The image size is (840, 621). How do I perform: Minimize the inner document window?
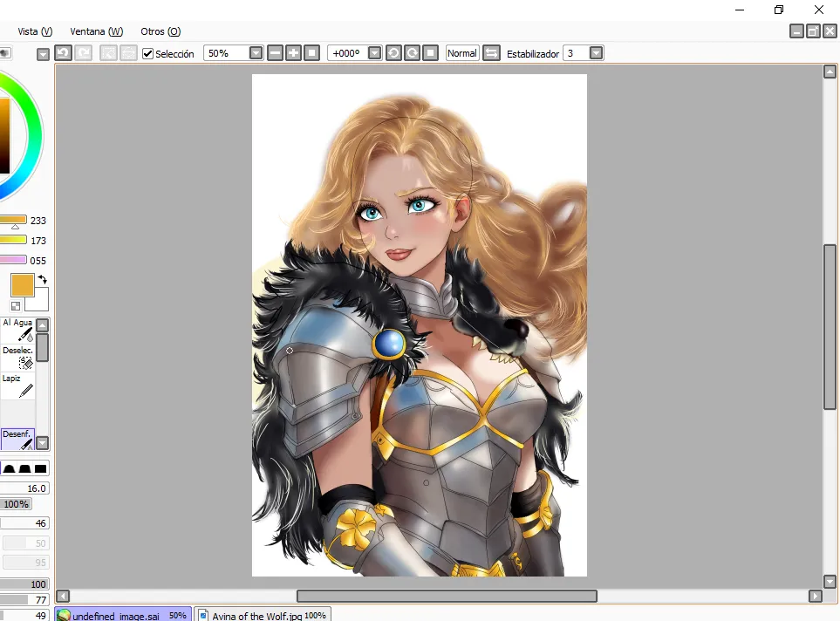coord(796,31)
